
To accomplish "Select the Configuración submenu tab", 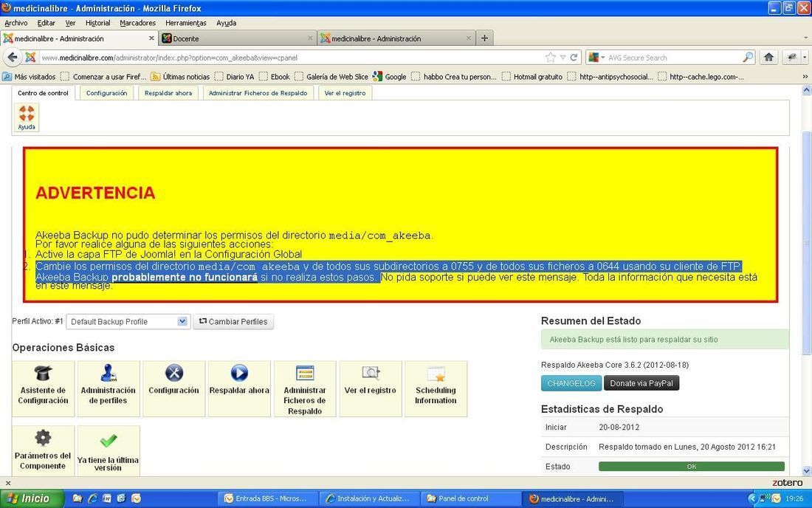I will click(107, 93).
